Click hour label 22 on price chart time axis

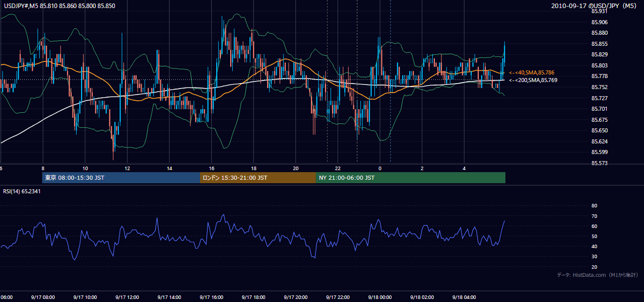(338, 168)
